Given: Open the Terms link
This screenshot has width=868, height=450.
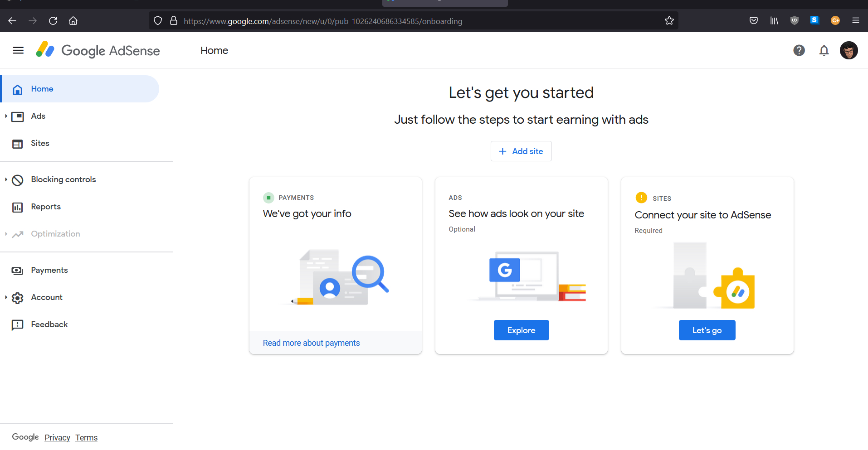Looking at the screenshot, I should [86, 438].
